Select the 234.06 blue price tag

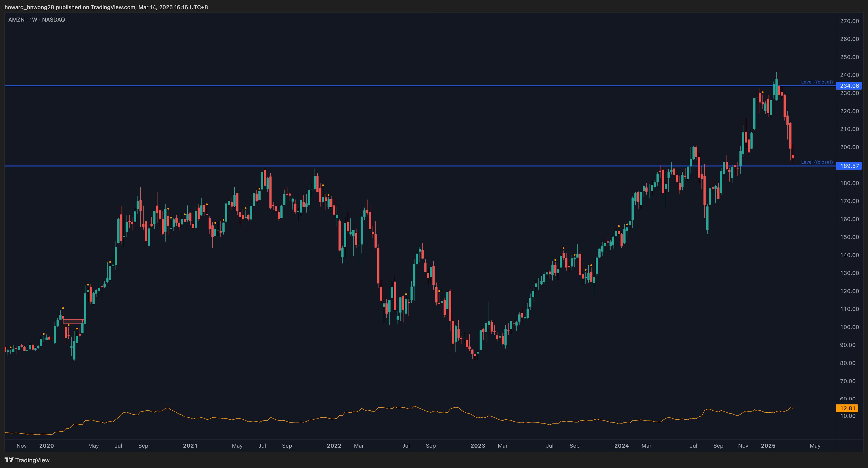(849, 86)
